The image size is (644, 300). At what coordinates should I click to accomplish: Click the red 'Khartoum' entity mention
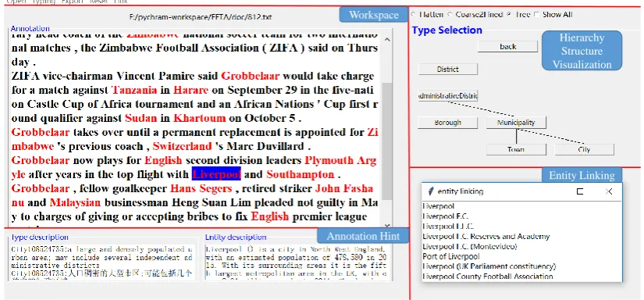point(199,118)
